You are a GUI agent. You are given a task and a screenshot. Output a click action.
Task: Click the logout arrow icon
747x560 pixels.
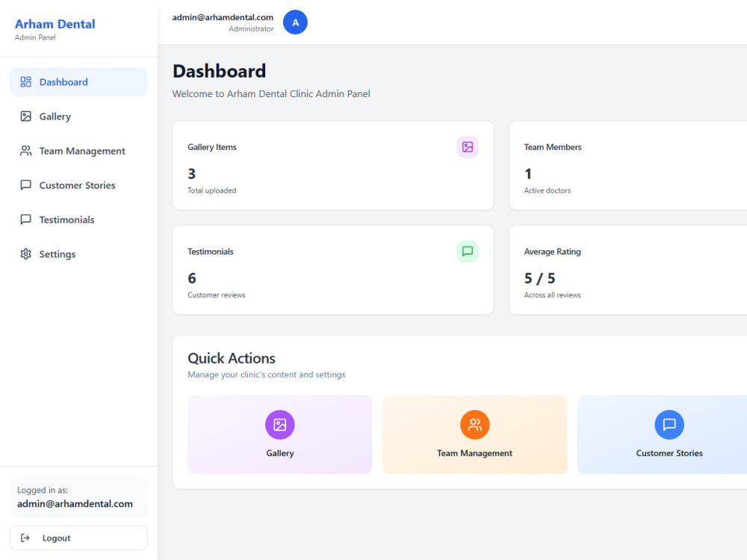(x=25, y=538)
